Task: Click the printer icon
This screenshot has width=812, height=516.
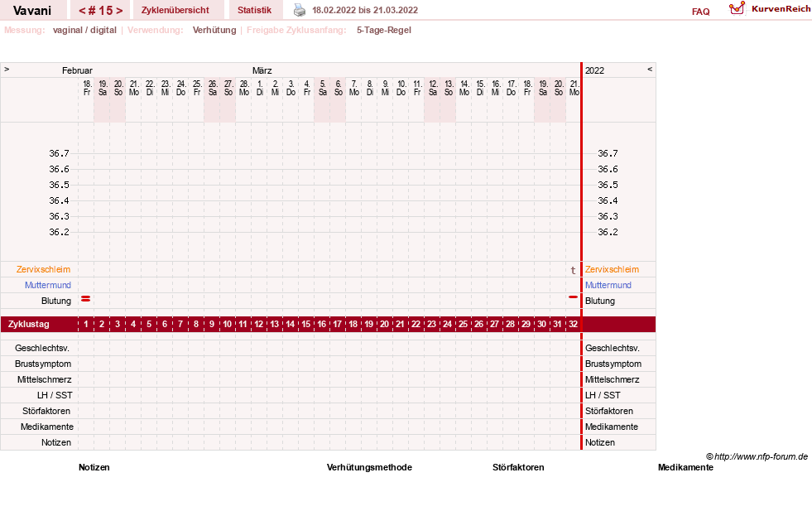Action: pos(300,10)
